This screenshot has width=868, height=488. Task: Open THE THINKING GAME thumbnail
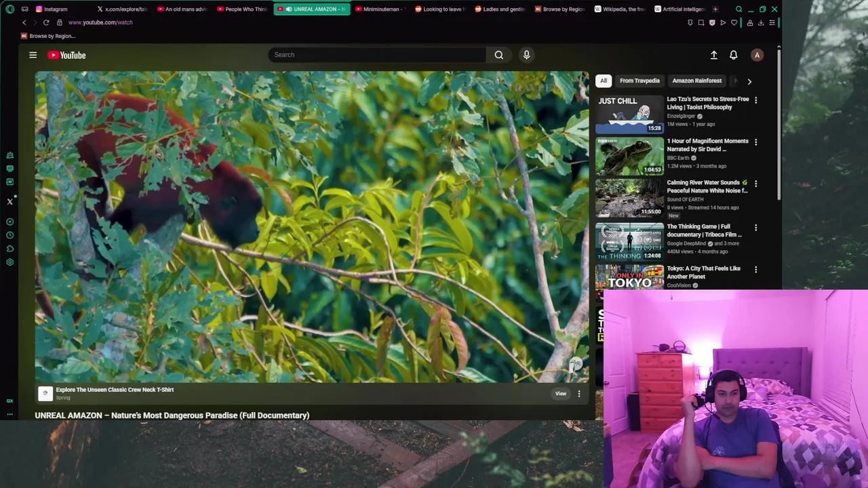point(630,241)
